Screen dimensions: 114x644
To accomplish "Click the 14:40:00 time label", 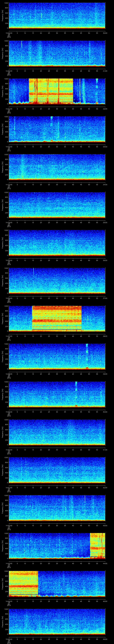I will (9, 450).
